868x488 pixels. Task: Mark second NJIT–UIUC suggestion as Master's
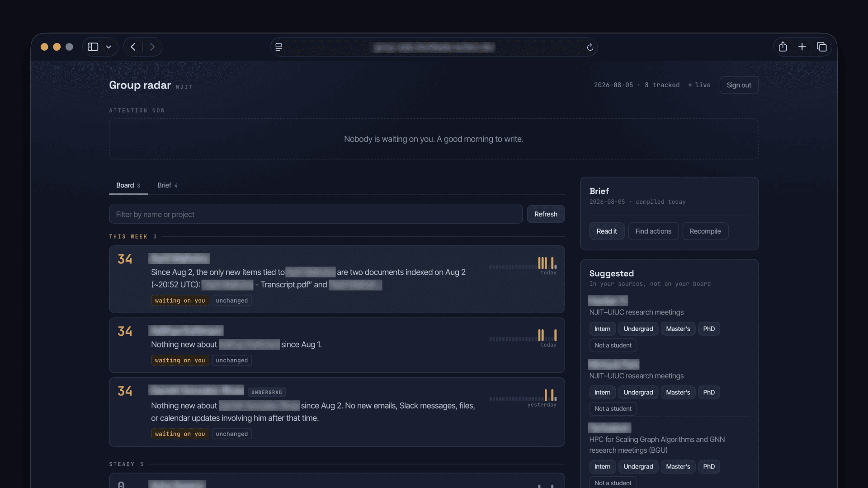(x=678, y=393)
